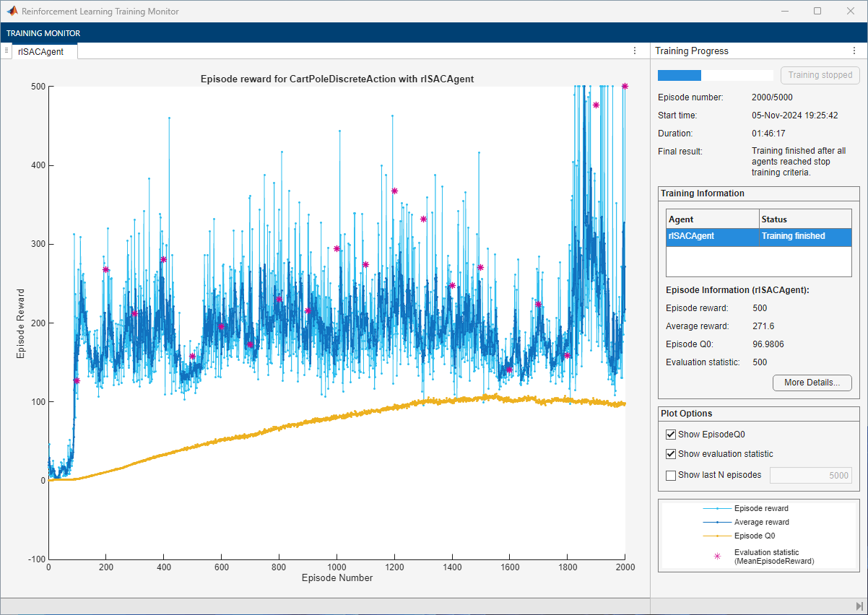This screenshot has height=615, width=868.
Task: Maximize the Reinforcement Learning Training Monitor window
Action: (x=817, y=12)
